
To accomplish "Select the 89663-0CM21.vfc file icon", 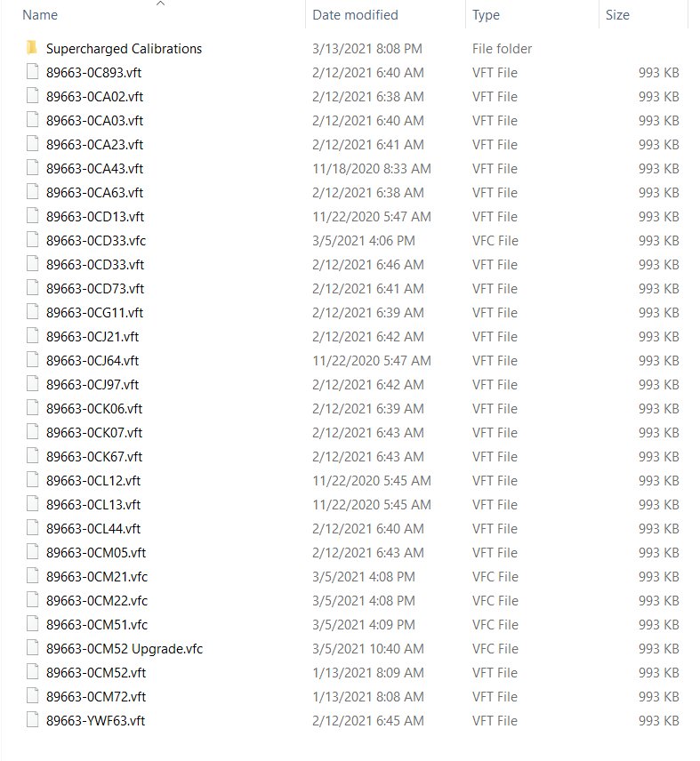I will (x=33, y=576).
